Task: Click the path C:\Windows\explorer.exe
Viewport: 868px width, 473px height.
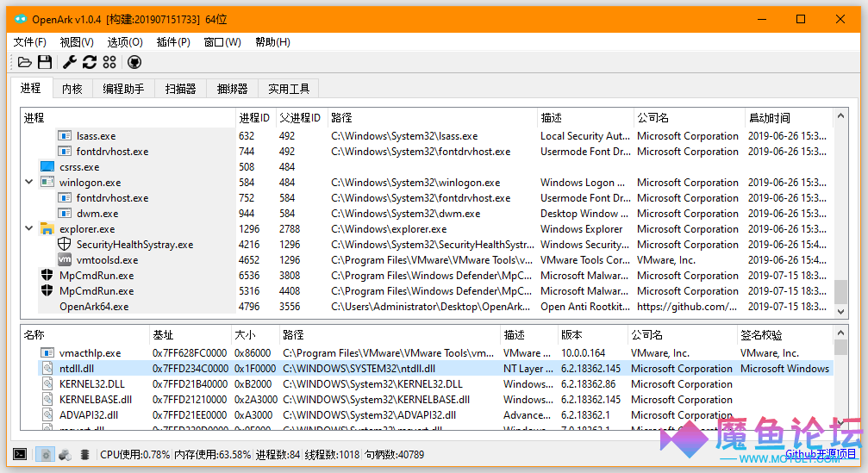Action: 389,229
